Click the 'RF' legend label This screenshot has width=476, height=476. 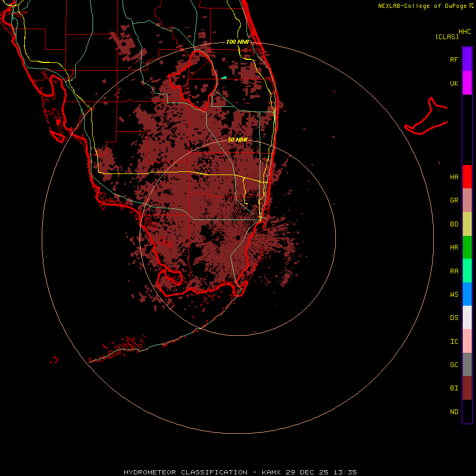click(454, 59)
